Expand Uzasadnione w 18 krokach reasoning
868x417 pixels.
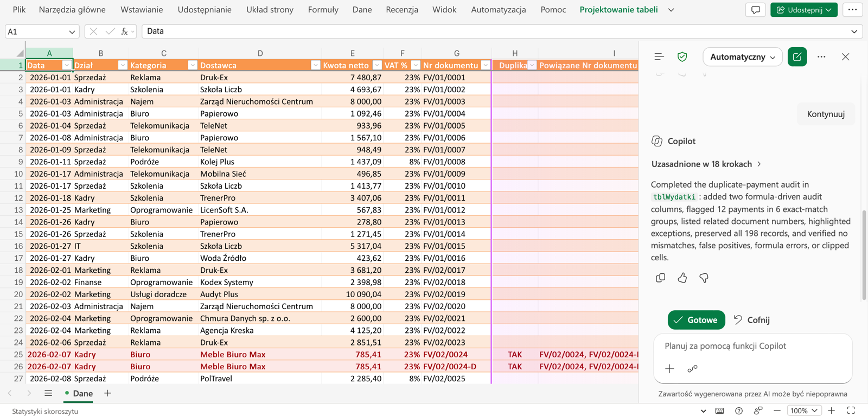point(706,164)
